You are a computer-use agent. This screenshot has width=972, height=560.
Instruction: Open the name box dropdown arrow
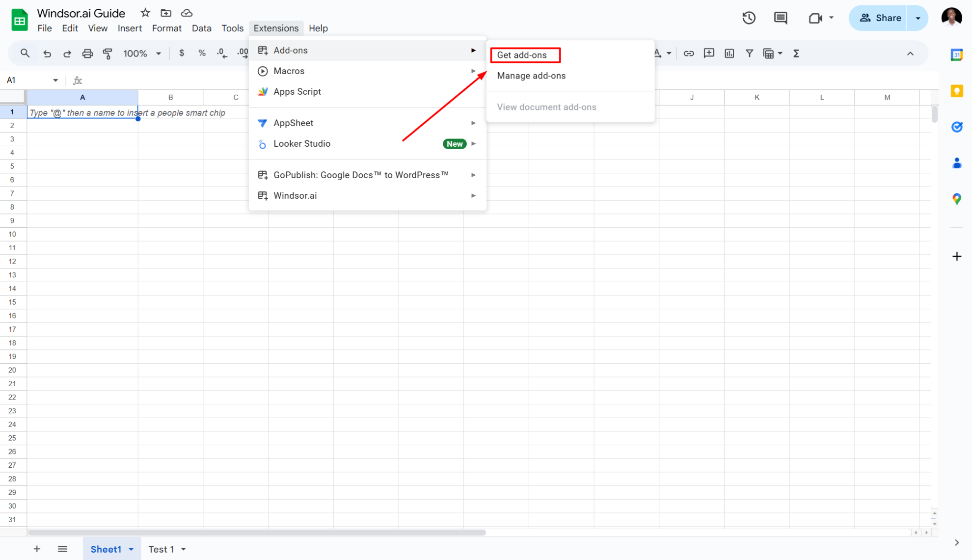[x=55, y=80]
